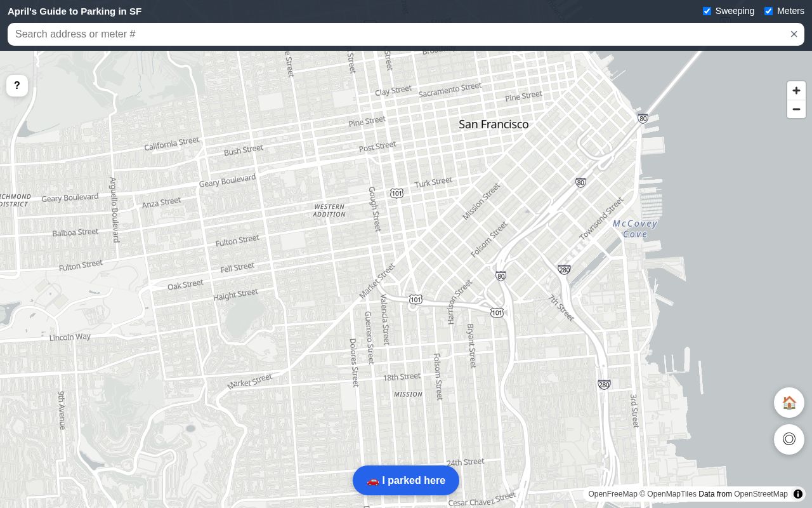Uncheck the Sweeping checkbox
812x508 pixels.
coord(707,11)
